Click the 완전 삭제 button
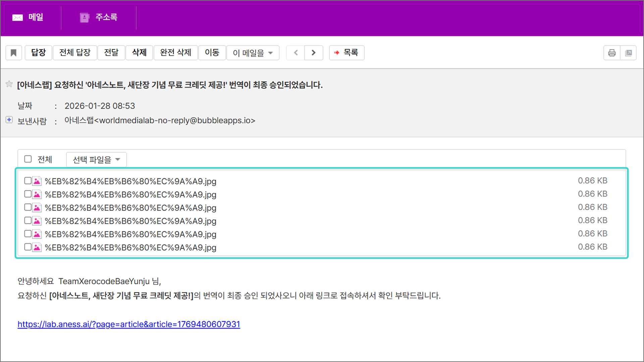The width and height of the screenshot is (644, 362). 175,53
